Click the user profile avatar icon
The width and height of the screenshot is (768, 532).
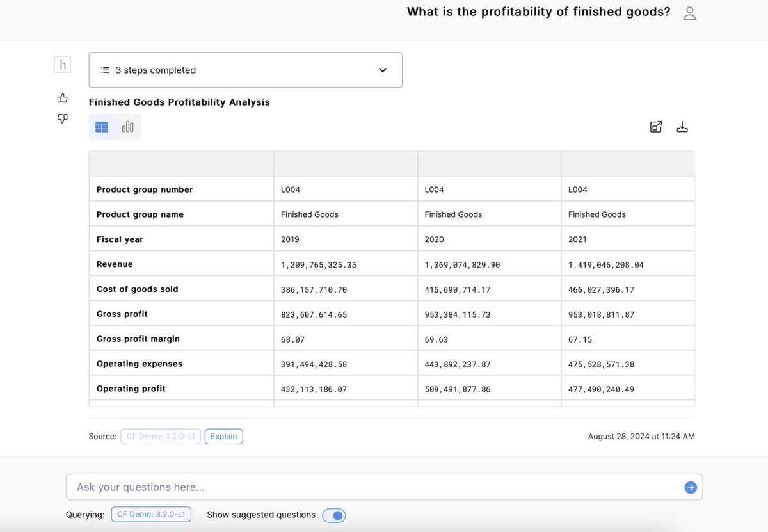689,13
